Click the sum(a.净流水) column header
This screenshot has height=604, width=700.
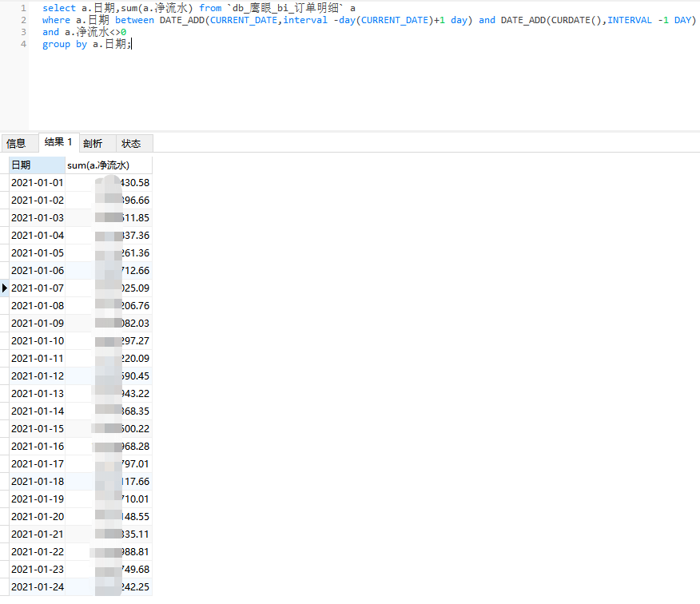(109, 165)
